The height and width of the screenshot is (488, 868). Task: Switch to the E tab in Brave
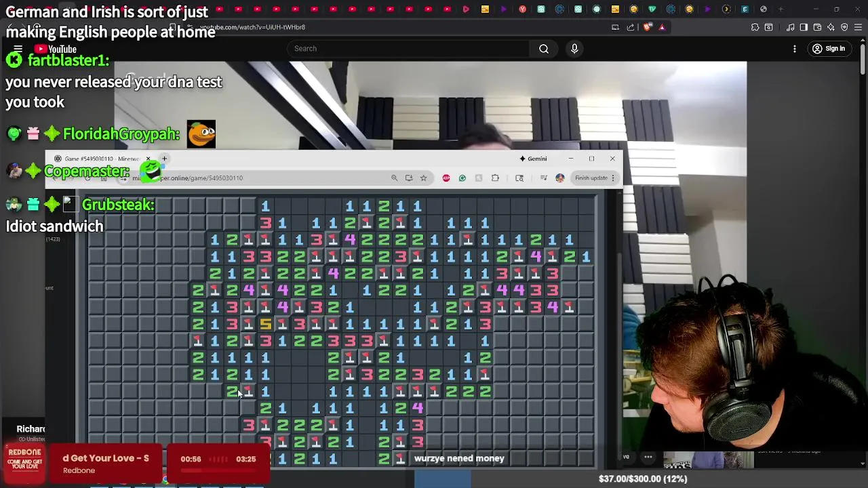pos(745,9)
